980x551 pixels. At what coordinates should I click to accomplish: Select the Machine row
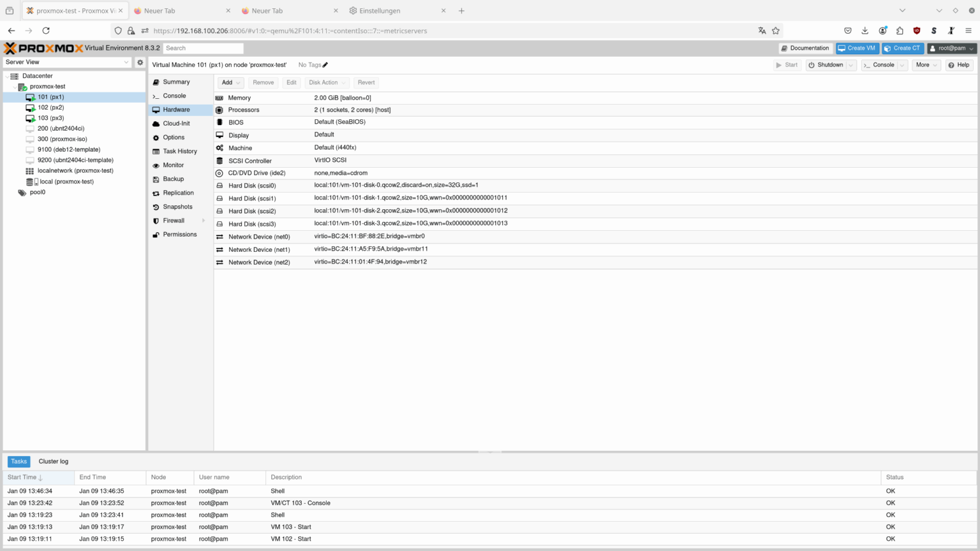pyautogui.click(x=595, y=148)
